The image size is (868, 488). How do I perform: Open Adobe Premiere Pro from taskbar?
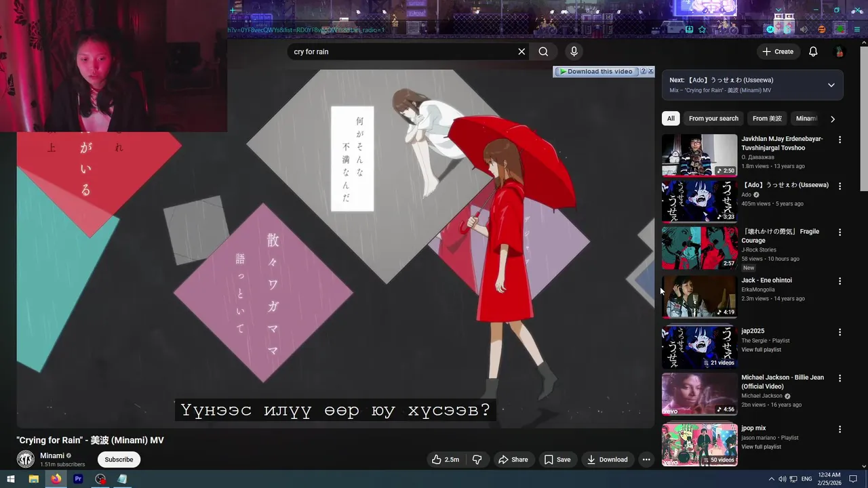(78, 479)
